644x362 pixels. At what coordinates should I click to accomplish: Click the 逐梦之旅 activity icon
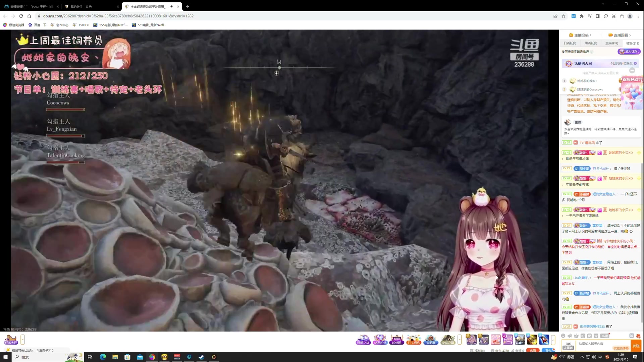tap(363, 340)
